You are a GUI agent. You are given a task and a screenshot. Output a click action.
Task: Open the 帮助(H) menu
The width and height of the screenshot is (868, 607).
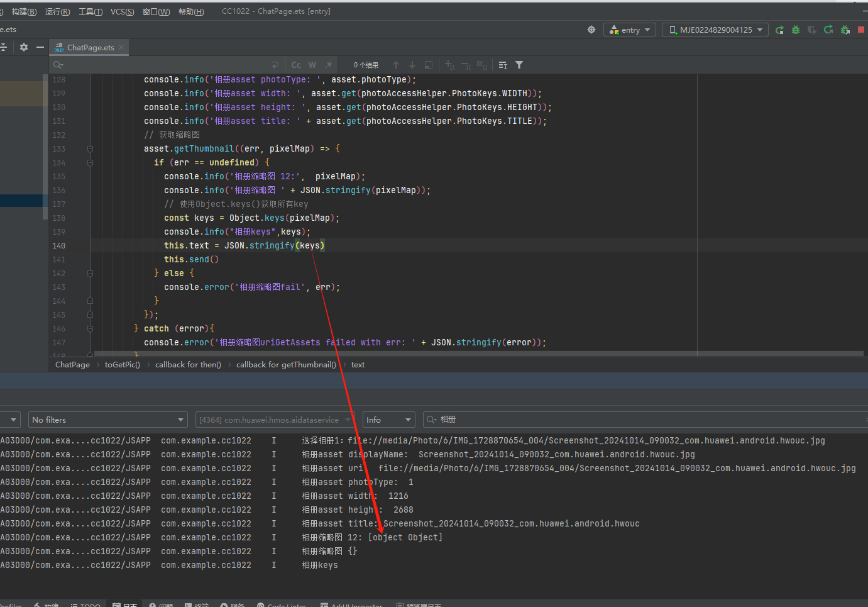click(x=191, y=11)
